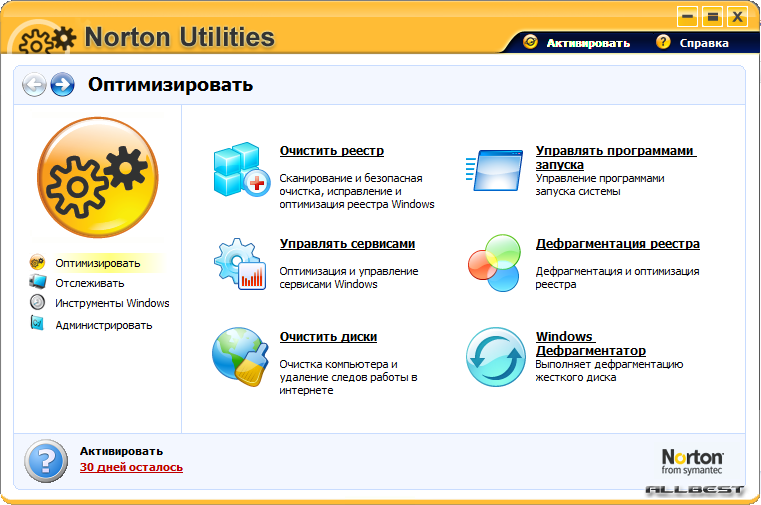This screenshot has width=761, height=505.
Task: Click the blue question mark icon
Action: 46,461
